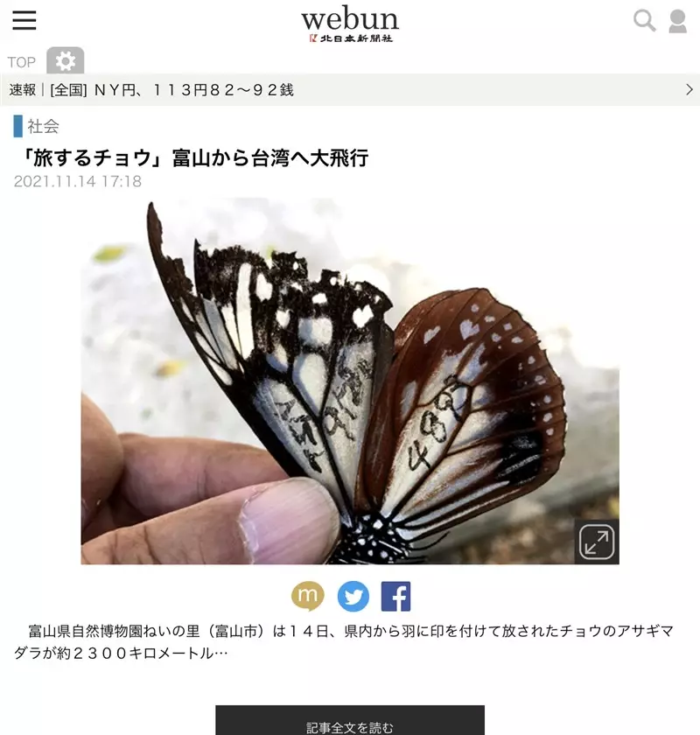Click the 記事全文を読む button
The height and width of the screenshot is (735, 700).
(350, 720)
